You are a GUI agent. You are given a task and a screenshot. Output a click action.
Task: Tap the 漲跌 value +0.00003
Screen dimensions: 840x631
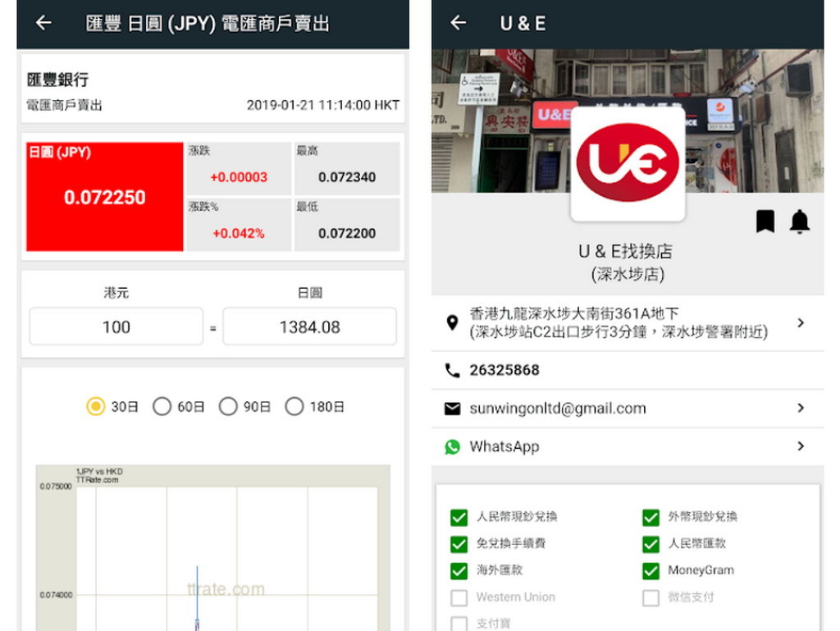239,176
